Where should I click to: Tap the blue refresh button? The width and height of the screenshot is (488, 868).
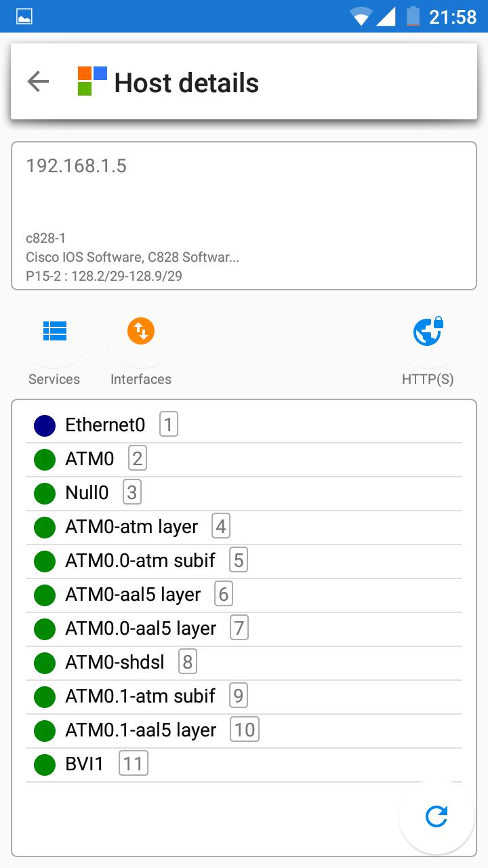click(436, 816)
